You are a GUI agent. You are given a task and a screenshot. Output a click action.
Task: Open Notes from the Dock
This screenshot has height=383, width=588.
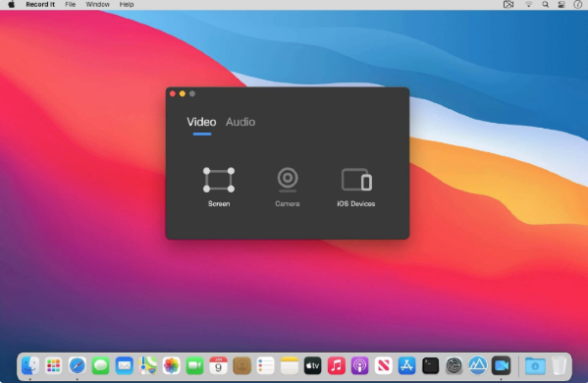coord(290,365)
